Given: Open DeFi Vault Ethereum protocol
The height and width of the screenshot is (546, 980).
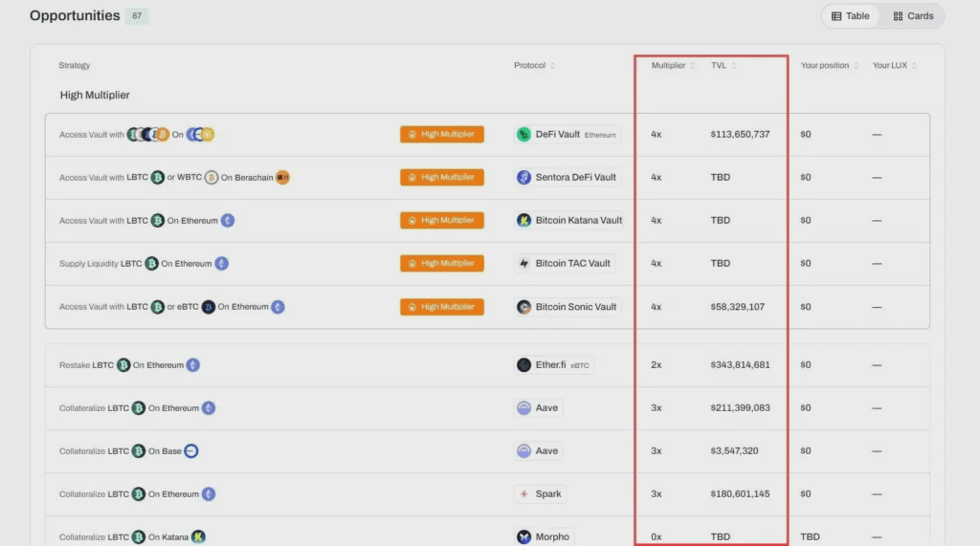Looking at the screenshot, I should pyautogui.click(x=568, y=134).
